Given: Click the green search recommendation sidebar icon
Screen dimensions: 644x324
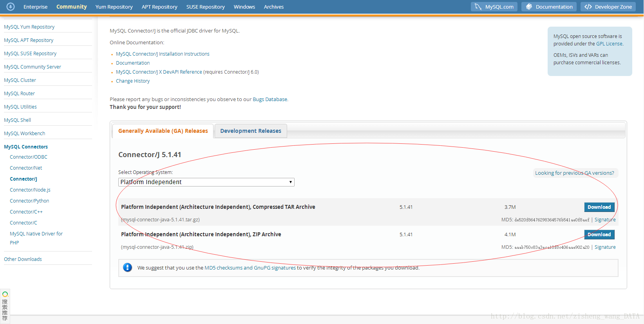Looking at the screenshot, I should [5, 294].
